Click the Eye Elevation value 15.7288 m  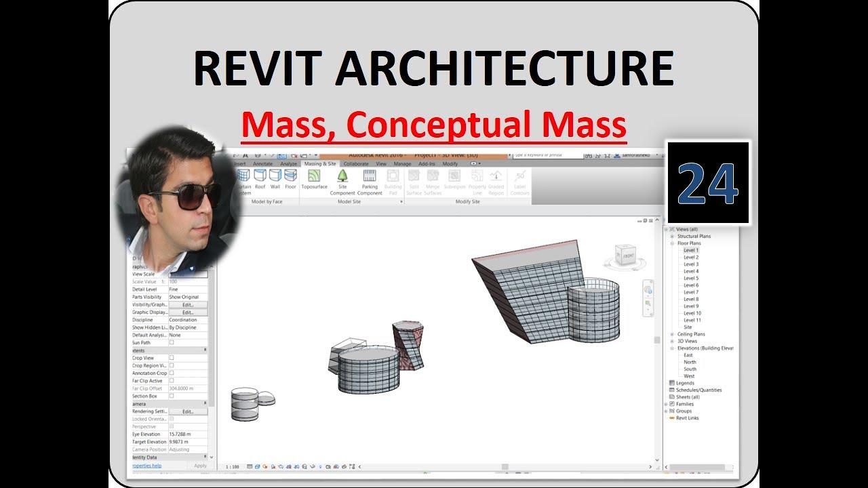[188, 434]
